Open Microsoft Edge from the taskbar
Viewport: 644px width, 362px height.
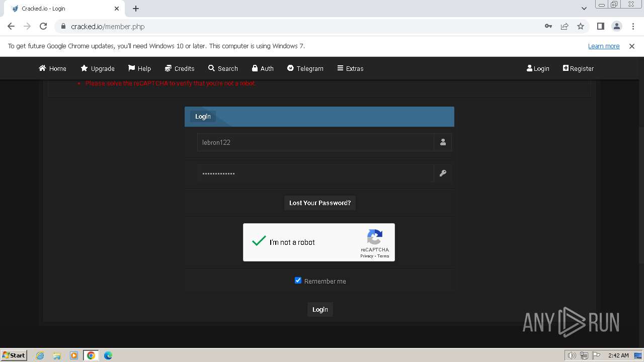click(x=108, y=355)
